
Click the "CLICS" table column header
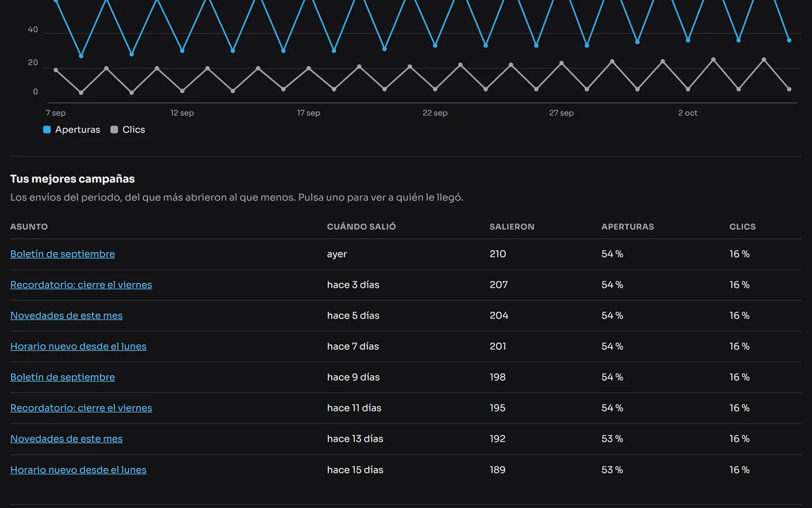[743, 227]
